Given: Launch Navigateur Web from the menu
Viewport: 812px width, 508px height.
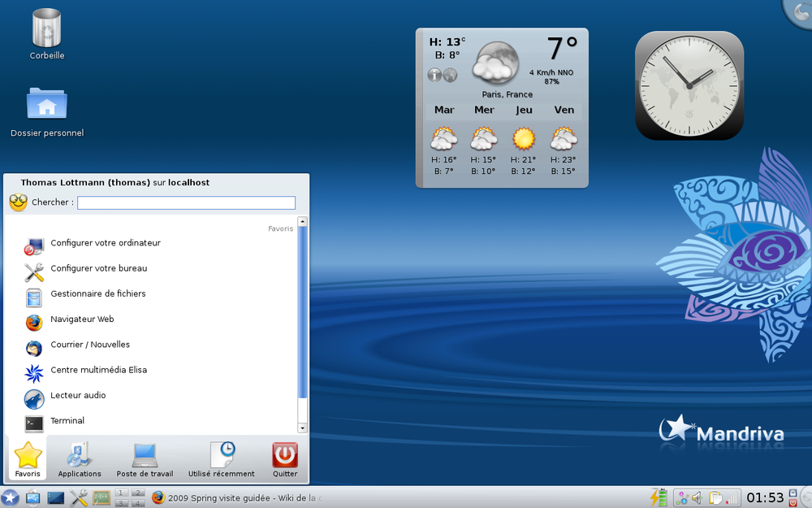Looking at the screenshot, I should pyautogui.click(x=82, y=319).
